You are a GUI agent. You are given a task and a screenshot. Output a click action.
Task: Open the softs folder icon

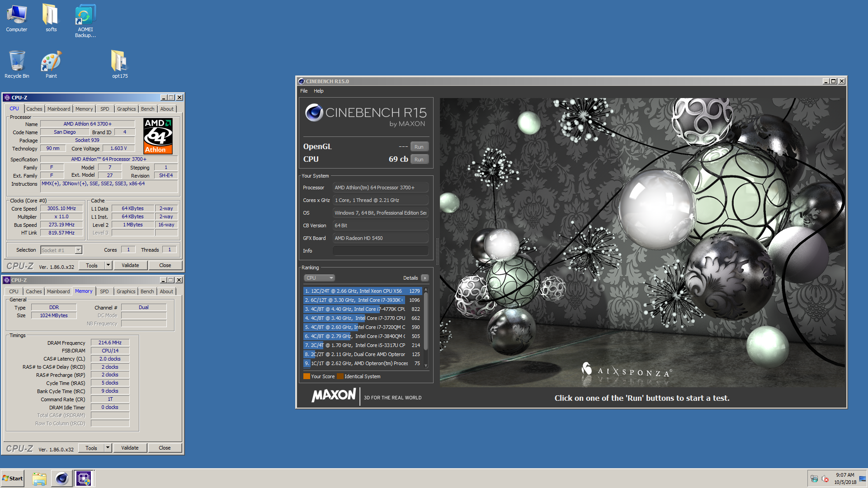click(51, 18)
